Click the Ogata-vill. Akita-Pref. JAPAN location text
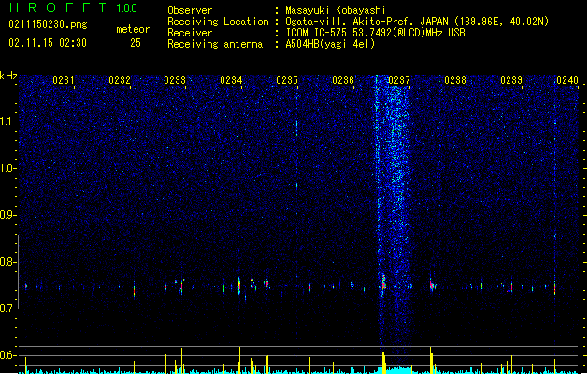Viewport: 588px width, 374px height. click(x=417, y=22)
